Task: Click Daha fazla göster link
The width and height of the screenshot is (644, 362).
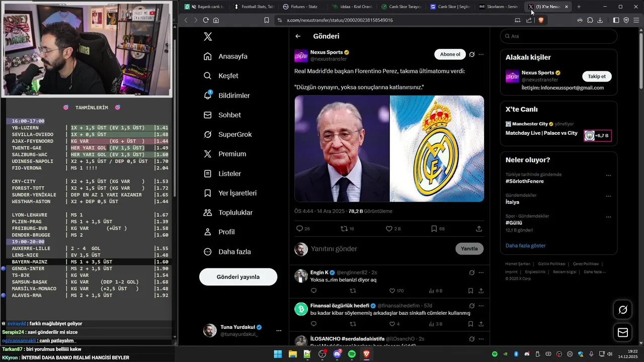Action: (525, 246)
